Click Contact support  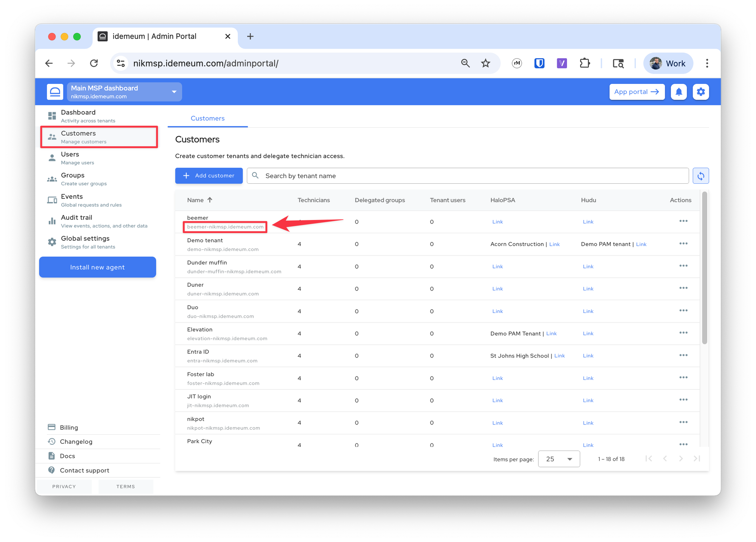click(84, 470)
